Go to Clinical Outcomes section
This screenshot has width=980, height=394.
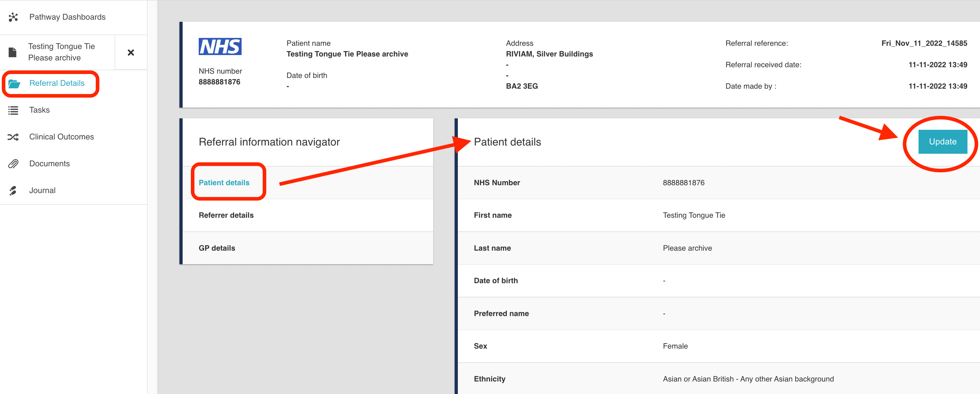tap(61, 137)
